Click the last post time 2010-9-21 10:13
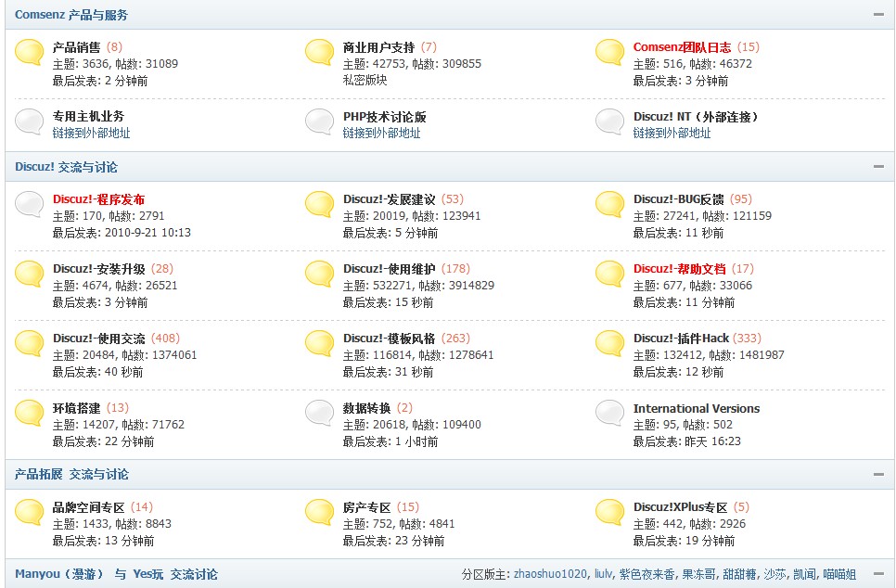This screenshot has width=896, height=588. coord(148,233)
